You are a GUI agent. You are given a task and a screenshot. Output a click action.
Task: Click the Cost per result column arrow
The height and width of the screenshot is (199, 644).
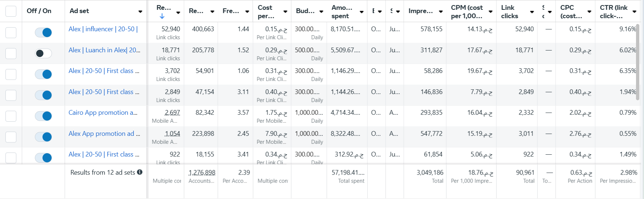[x=285, y=12]
